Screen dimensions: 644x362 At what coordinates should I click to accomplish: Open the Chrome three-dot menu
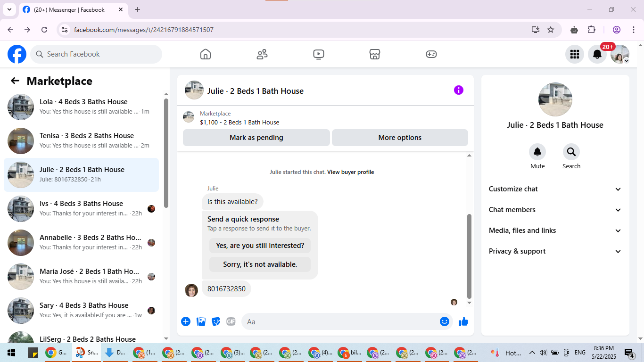point(633,30)
